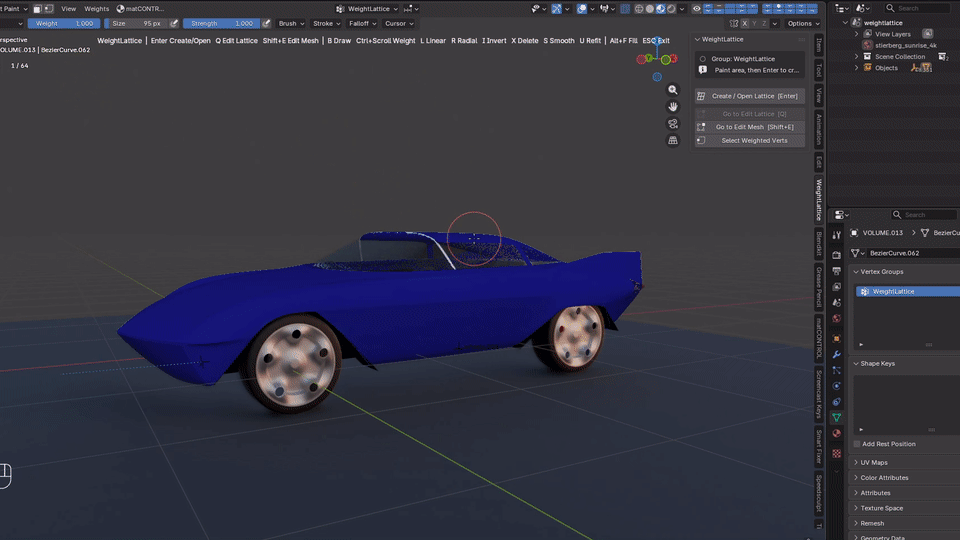The width and height of the screenshot is (960, 540).
Task: Open the matCONTR... header menu
Action: (x=140, y=9)
